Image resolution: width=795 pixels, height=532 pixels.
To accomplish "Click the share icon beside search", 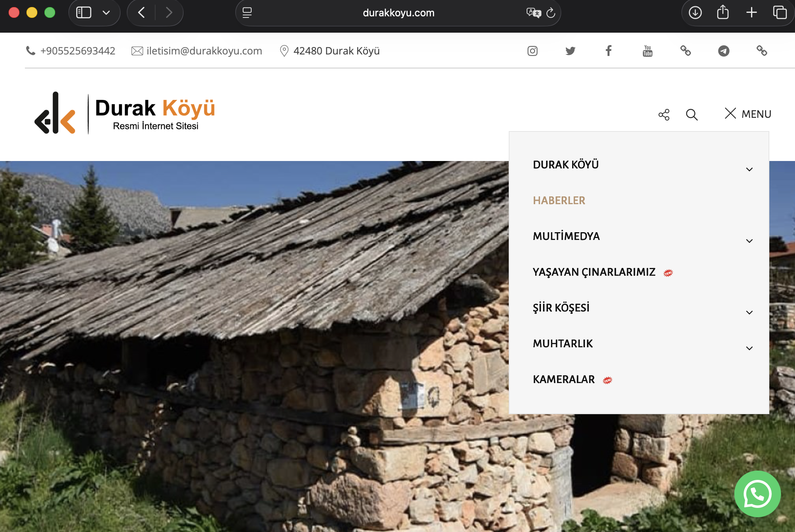I will coord(664,115).
